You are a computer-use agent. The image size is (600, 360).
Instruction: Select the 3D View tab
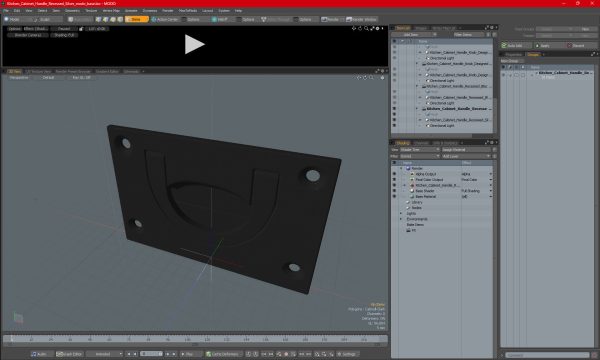click(15, 71)
